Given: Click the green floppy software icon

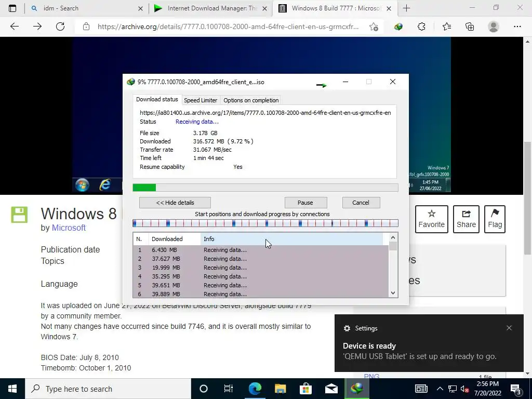Looking at the screenshot, I should [x=19, y=215].
